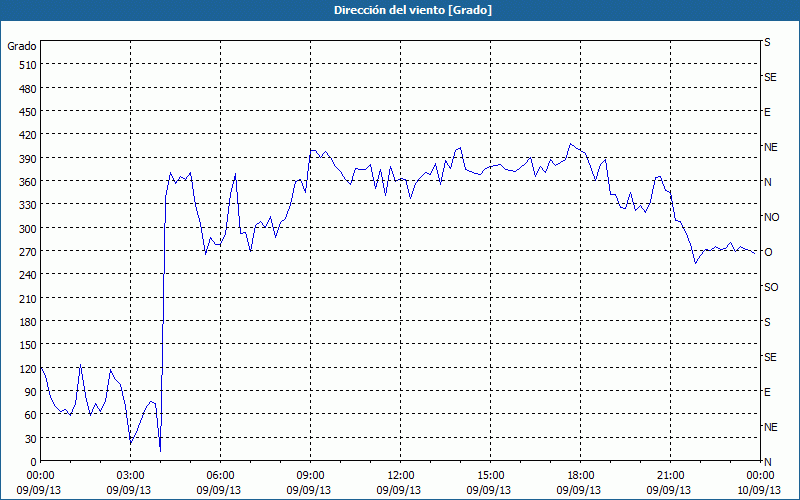This screenshot has height=500, width=800.
Task: Click the 21:00 time label
Action: tap(670, 476)
